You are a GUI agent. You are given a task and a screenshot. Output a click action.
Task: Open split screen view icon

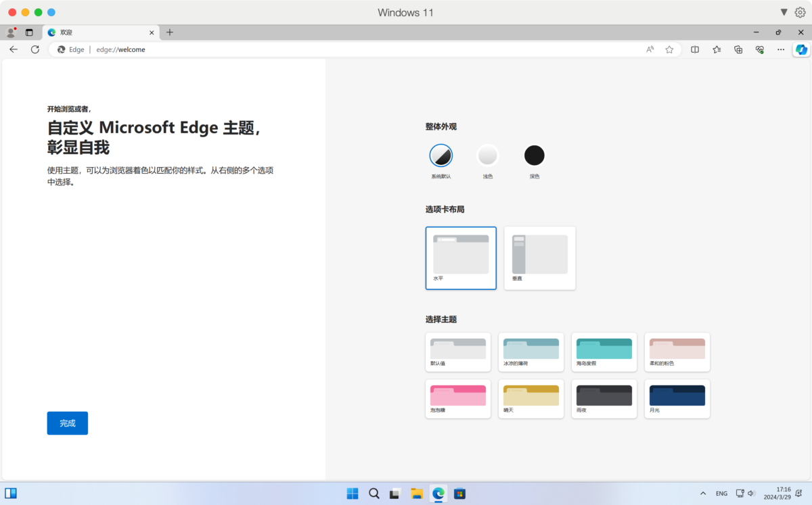[695, 49]
